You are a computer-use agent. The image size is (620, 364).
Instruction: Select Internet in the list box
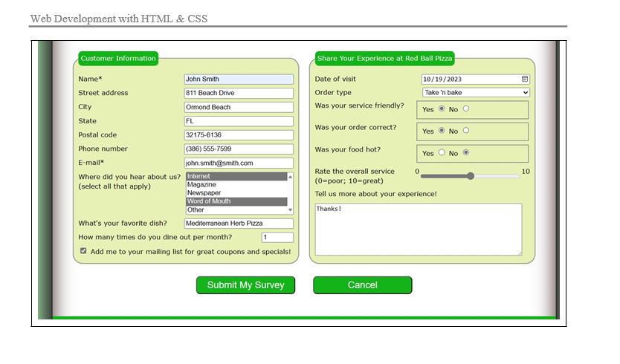[x=236, y=176]
